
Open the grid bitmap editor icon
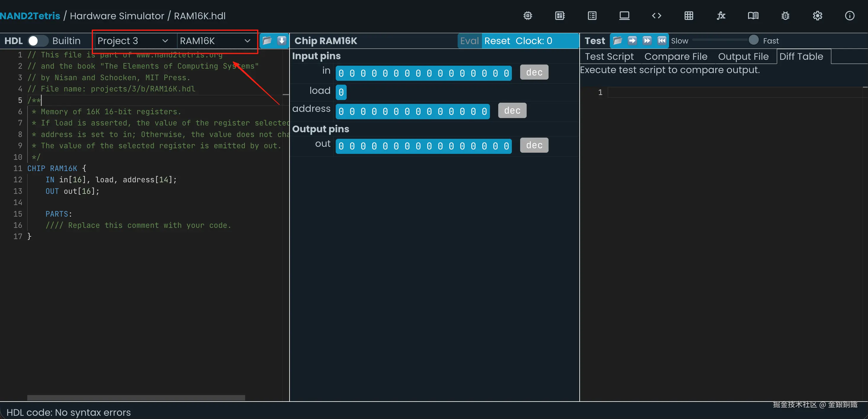click(x=689, y=16)
